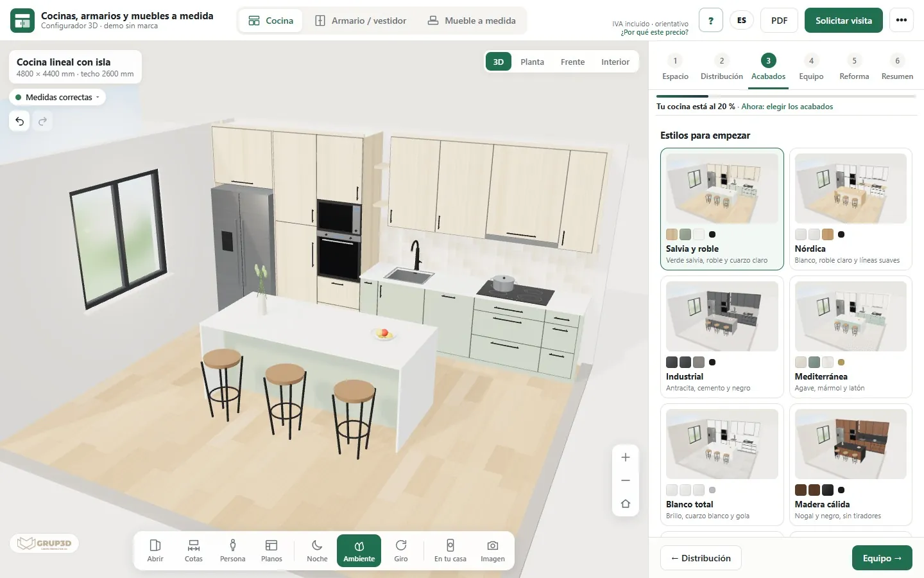Open the En tu casa tool
This screenshot has width=924, height=578.
coord(450,550)
